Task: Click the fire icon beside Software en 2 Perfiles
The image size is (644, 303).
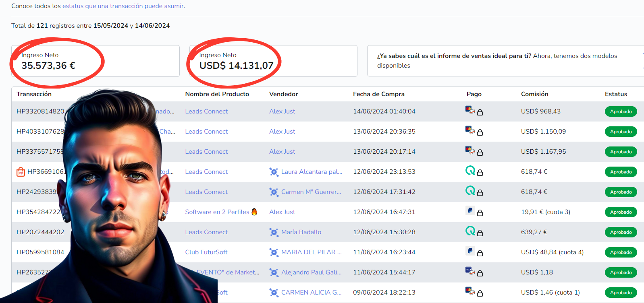Action: pyautogui.click(x=254, y=212)
